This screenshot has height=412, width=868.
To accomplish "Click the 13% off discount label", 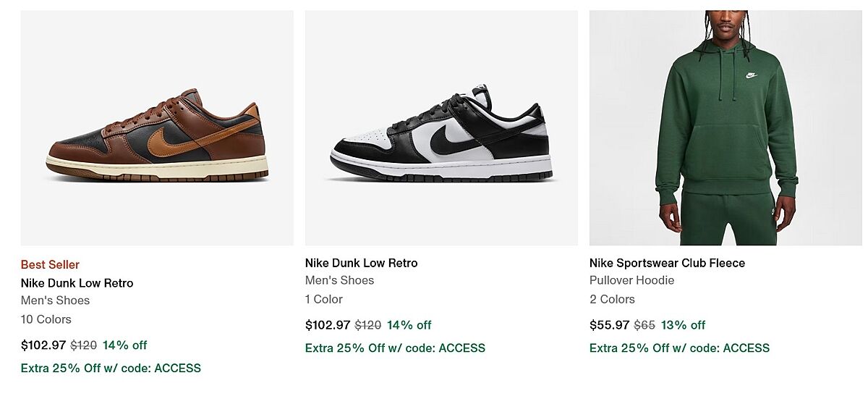I will tap(683, 325).
